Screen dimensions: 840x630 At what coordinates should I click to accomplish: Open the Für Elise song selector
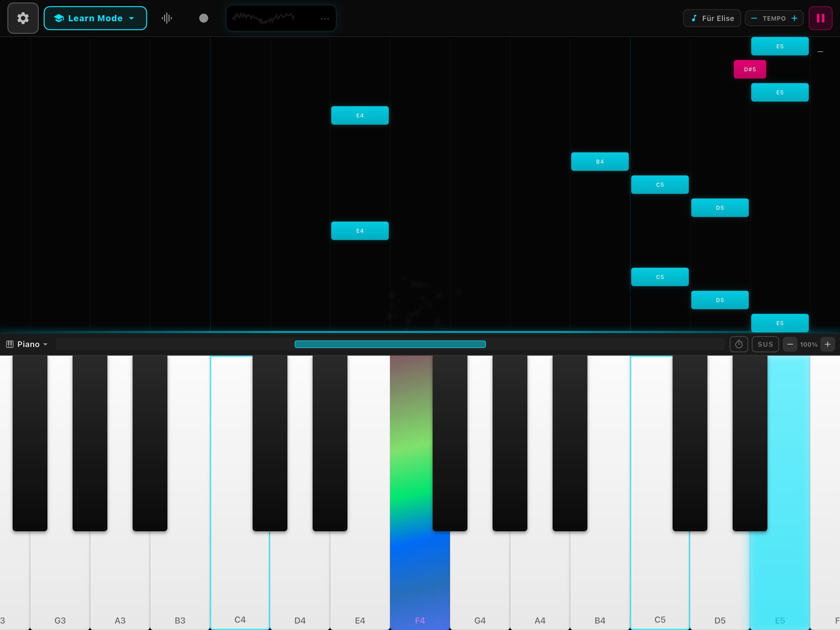[712, 18]
